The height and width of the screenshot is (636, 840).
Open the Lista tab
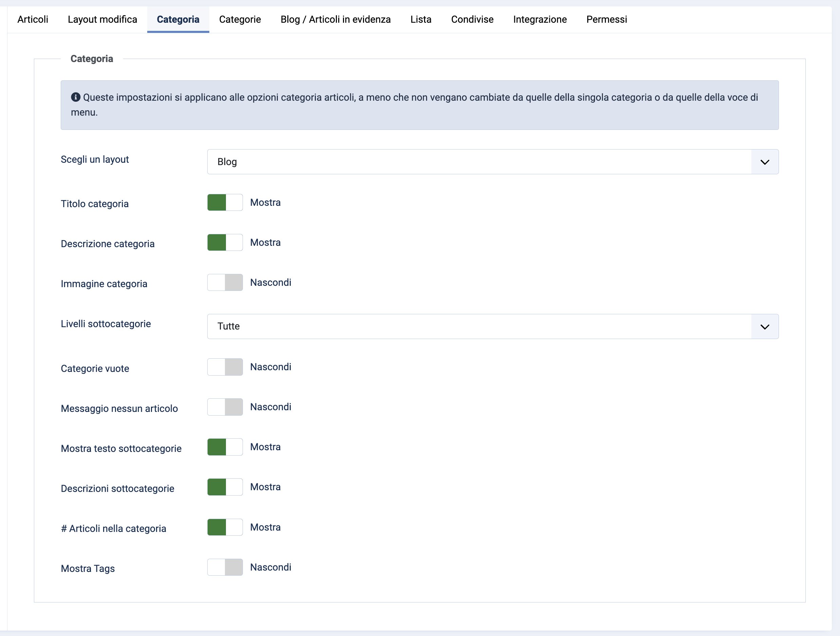click(421, 19)
